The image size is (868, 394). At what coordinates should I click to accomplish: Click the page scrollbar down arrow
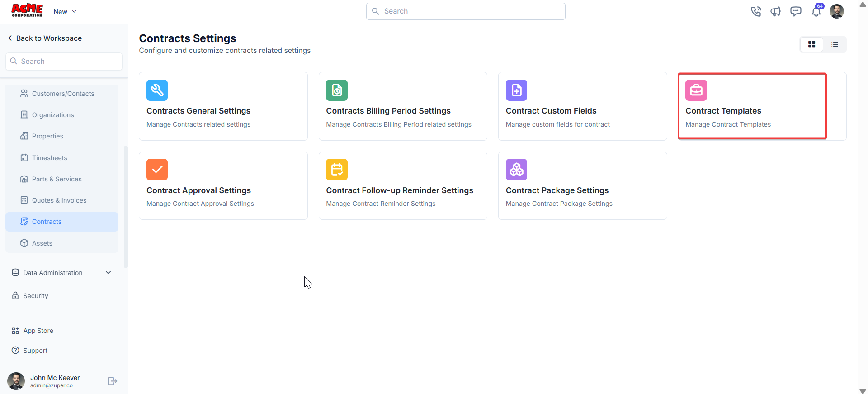863,391
